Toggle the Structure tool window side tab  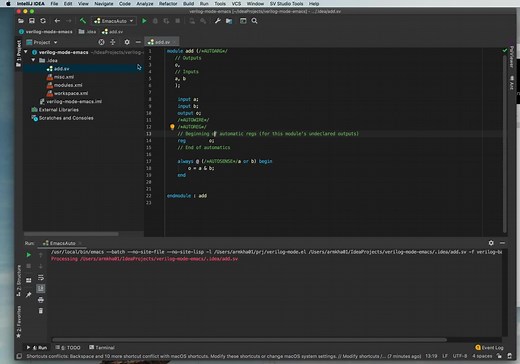[x=19, y=281]
